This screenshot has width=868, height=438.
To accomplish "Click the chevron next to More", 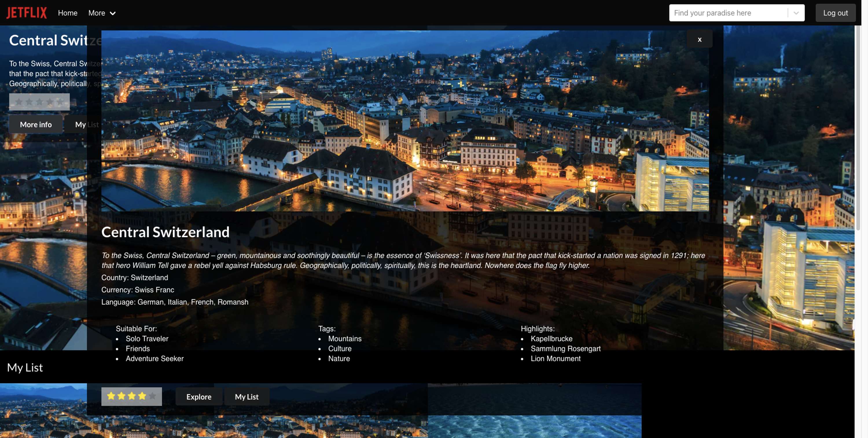I will [x=113, y=13].
